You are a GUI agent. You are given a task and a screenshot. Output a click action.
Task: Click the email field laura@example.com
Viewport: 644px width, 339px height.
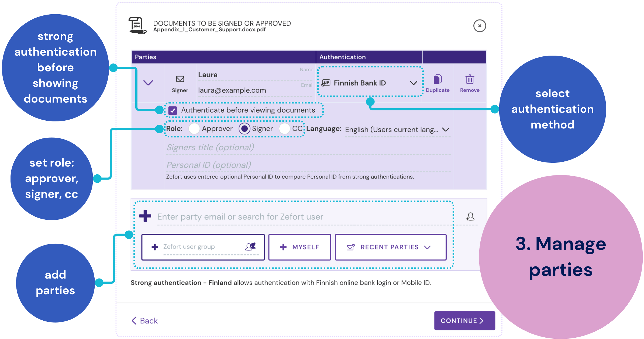[x=256, y=90]
